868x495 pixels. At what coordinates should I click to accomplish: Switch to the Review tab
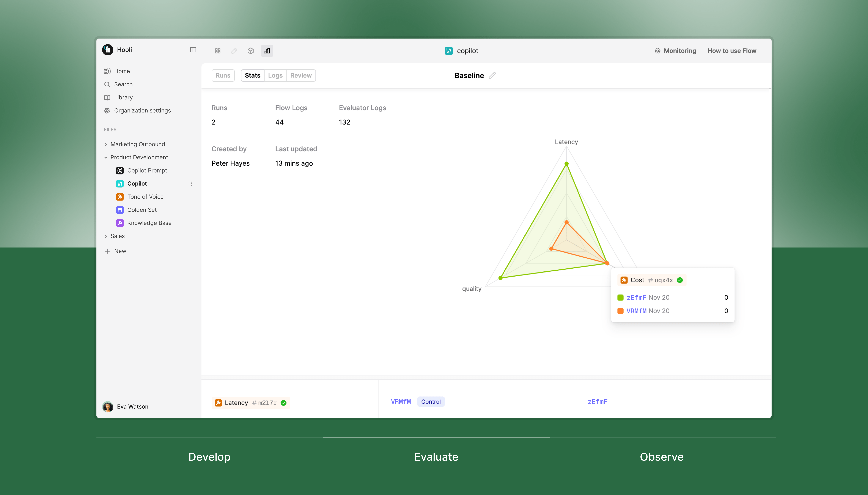[x=301, y=75]
